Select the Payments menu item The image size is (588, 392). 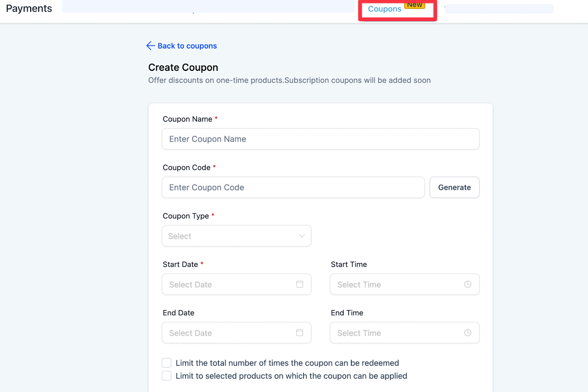point(29,8)
